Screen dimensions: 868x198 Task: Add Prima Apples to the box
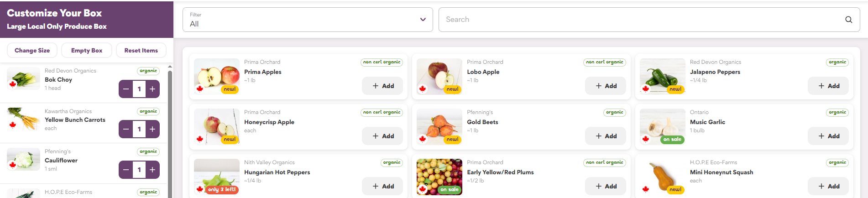point(382,86)
